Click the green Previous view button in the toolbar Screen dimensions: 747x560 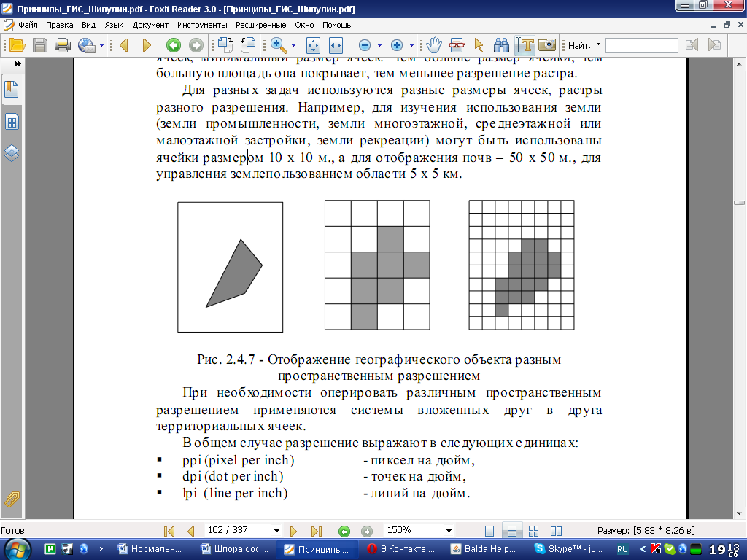pyautogui.click(x=174, y=46)
